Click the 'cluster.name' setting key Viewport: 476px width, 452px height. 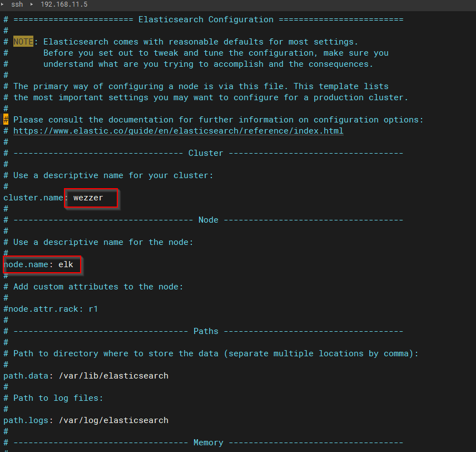coord(33,198)
